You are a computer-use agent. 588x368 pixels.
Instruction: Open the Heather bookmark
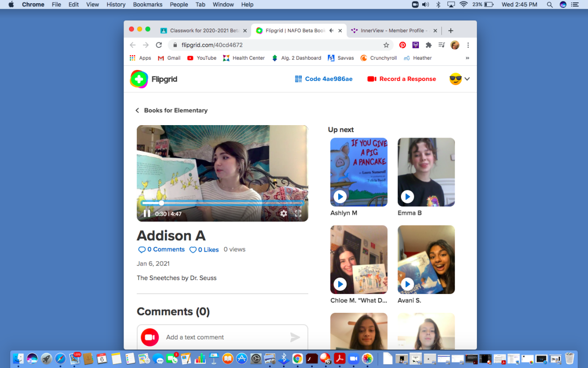(418, 58)
